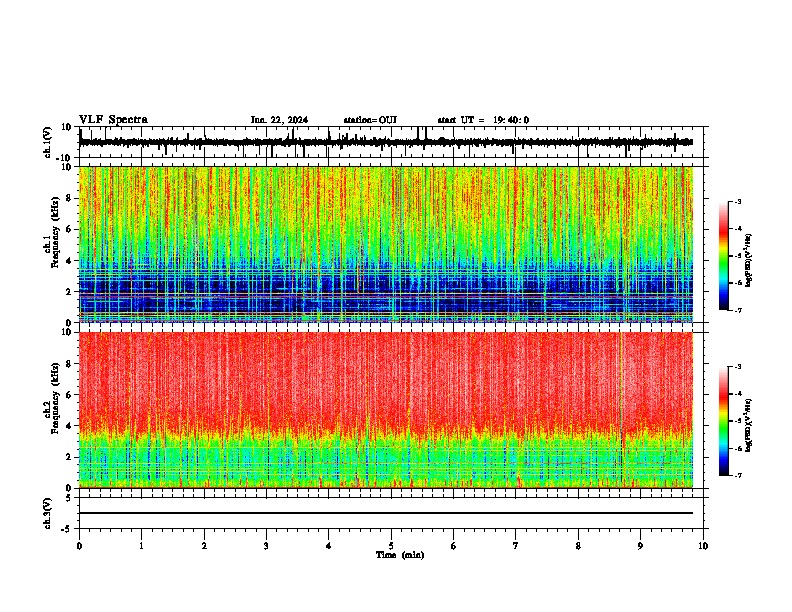
Task: Click the "ch.1(V)" axis label
Action: click(48, 142)
